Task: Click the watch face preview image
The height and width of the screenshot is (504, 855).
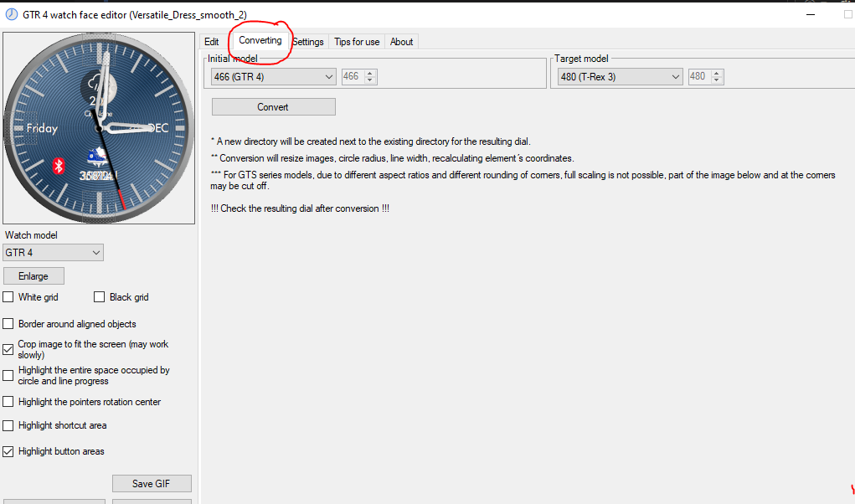Action: click(x=99, y=128)
